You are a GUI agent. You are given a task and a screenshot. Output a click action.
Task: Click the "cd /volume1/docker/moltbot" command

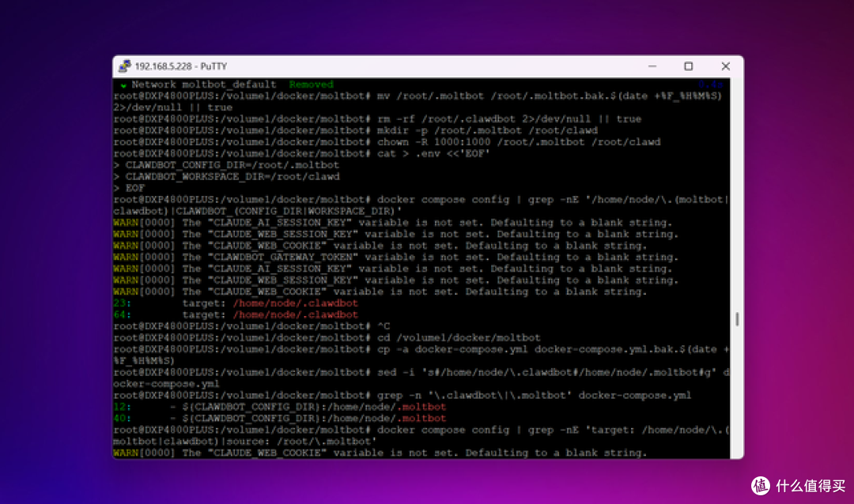[459, 337]
